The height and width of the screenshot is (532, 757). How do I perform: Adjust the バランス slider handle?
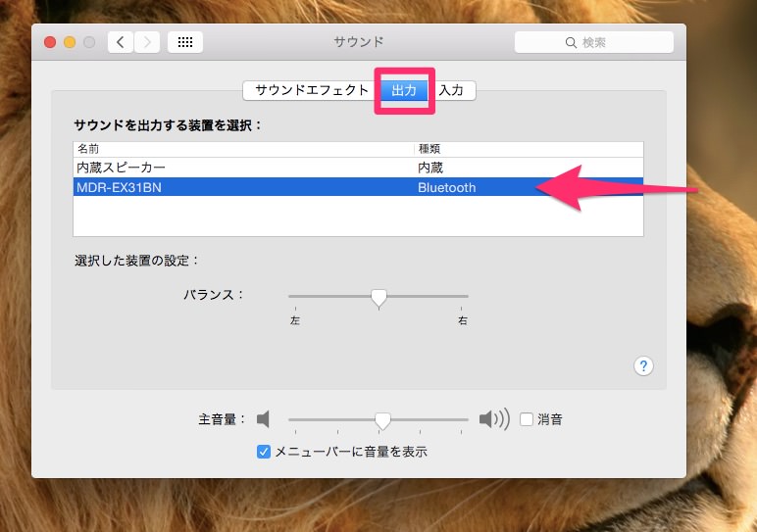(x=378, y=298)
